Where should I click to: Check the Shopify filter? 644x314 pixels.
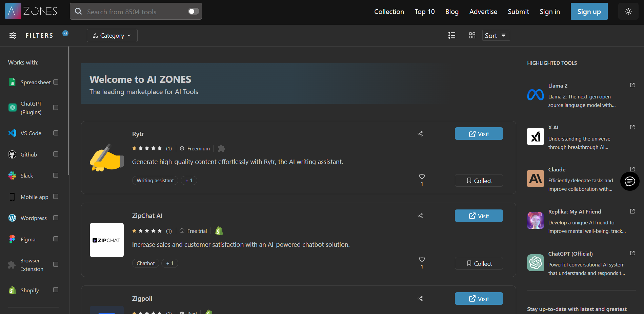[x=56, y=290]
